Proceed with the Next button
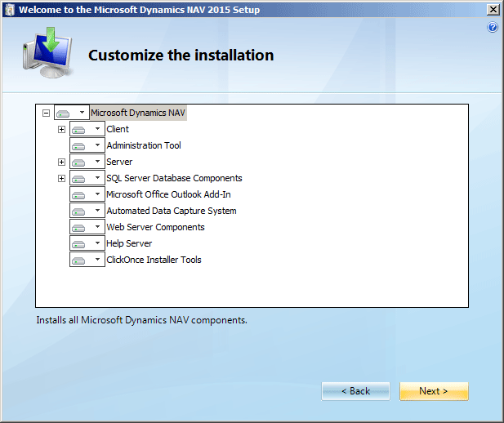The image size is (504, 423). (x=434, y=391)
